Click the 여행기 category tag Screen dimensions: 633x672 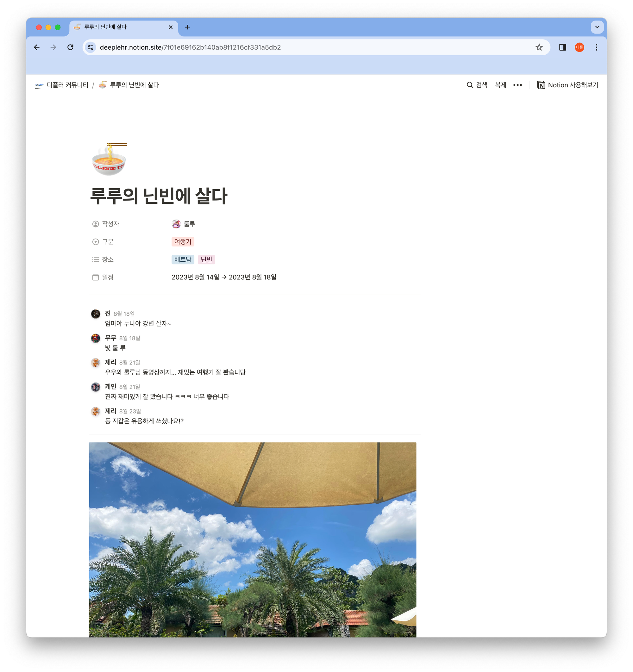181,241
